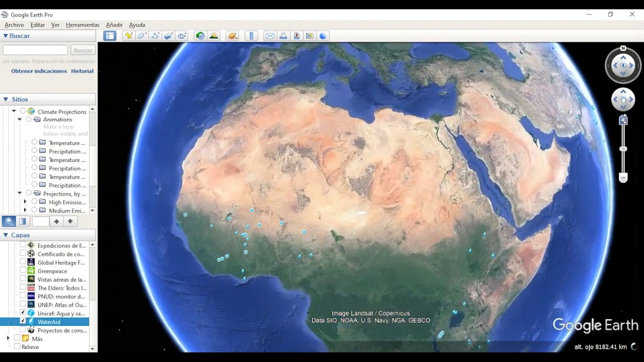Viewport: 644px width, 362px height.
Task: Collapse the Animations folder node
Action: (20, 119)
